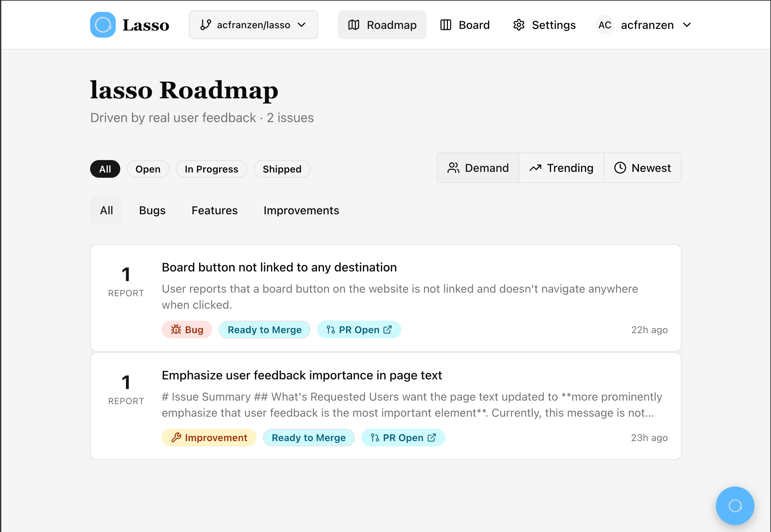
Task: Open the PR Open link on the Bug issue
Action: pos(359,329)
